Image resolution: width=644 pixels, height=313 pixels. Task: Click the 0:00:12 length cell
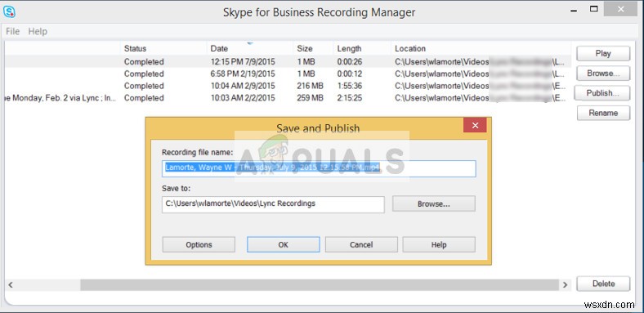(350, 74)
